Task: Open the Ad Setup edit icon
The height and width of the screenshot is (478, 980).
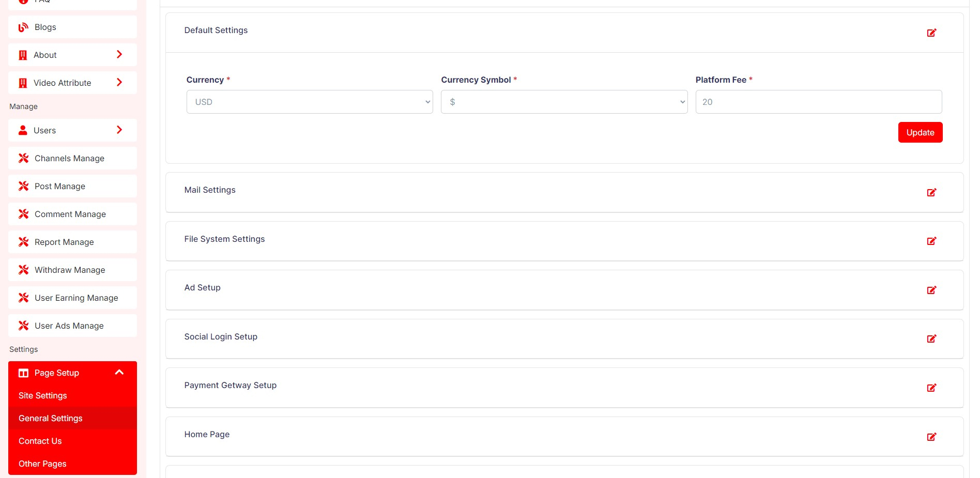Action: click(931, 290)
